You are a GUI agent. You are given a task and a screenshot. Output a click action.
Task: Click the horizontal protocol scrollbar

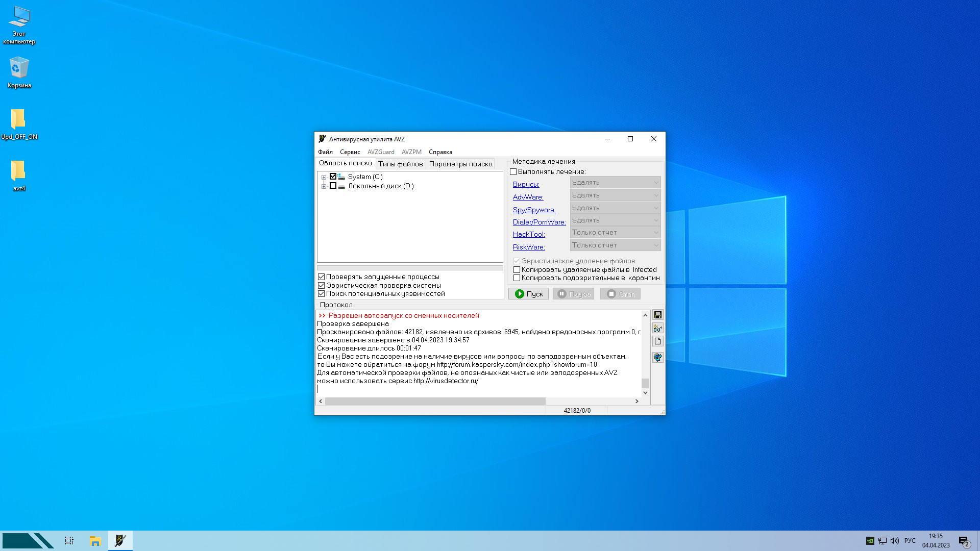(x=435, y=402)
